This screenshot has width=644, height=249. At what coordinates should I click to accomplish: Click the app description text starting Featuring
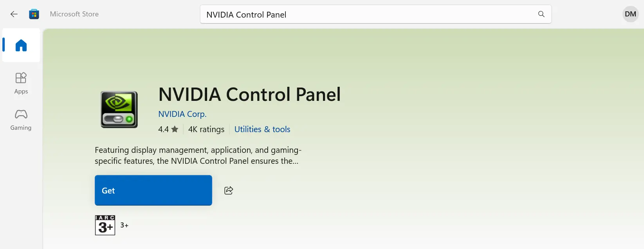pos(198,156)
